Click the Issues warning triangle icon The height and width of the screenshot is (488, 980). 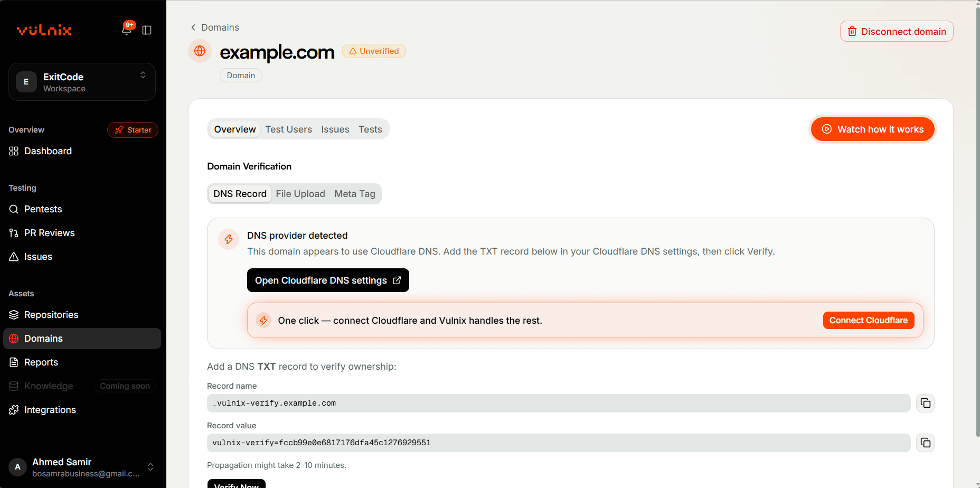point(14,257)
